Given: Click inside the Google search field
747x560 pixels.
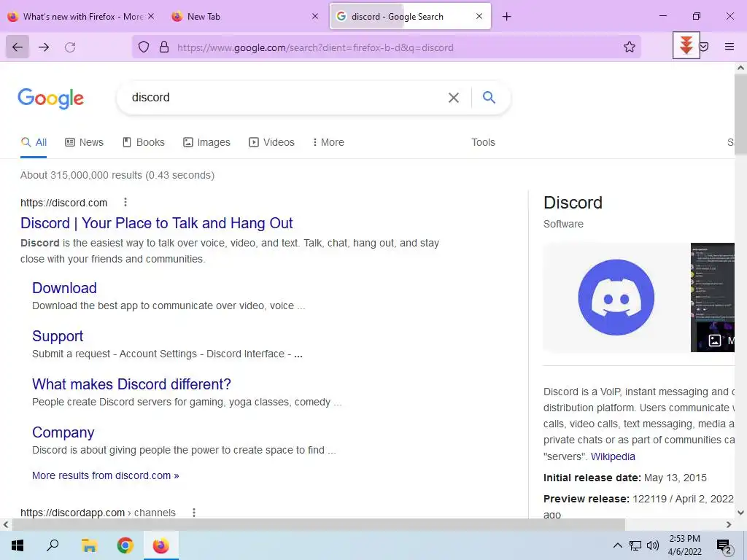Looking at the screenshot, I should [286, 98].
